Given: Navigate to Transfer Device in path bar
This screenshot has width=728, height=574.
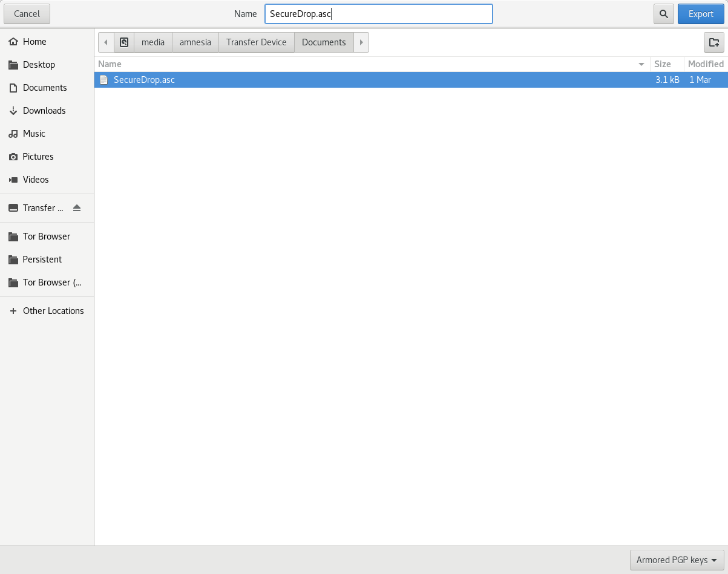Looking at the screenshot, I should 257,42.
